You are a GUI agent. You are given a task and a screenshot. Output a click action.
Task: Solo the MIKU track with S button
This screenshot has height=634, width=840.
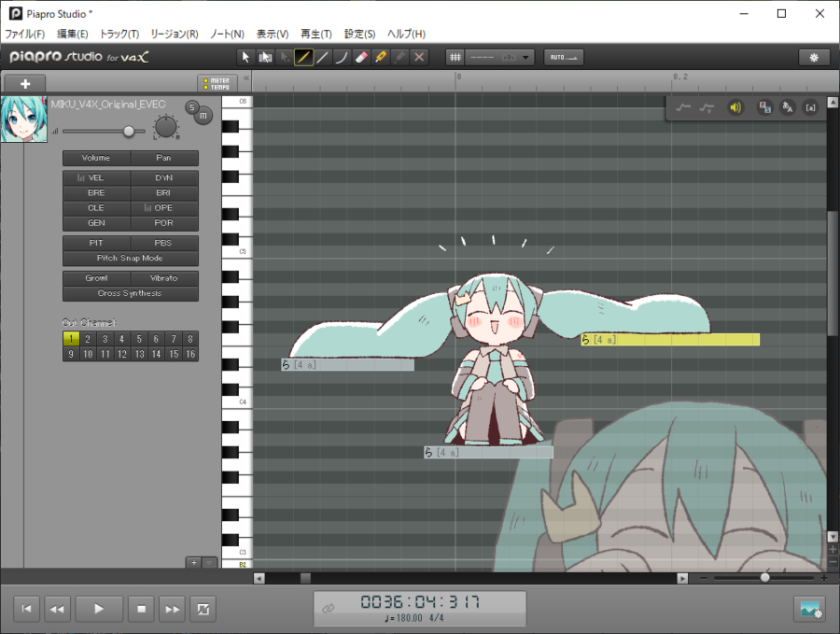click(191, 107)
